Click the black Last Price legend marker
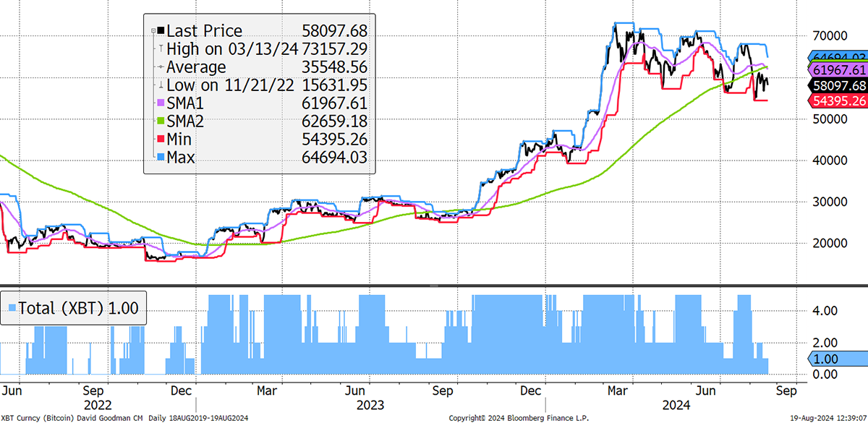Viewport: 868px width, 423px height. pyautogui.click(x=160, y=31)
